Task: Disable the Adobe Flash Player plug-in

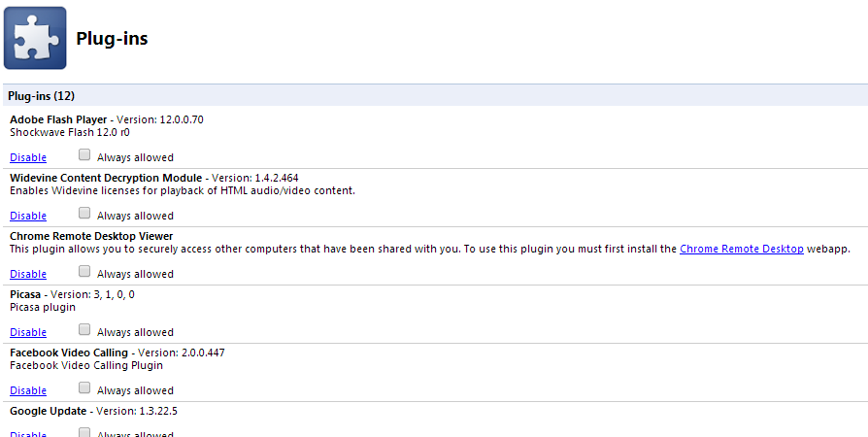Action: click(x=28, y=157)
